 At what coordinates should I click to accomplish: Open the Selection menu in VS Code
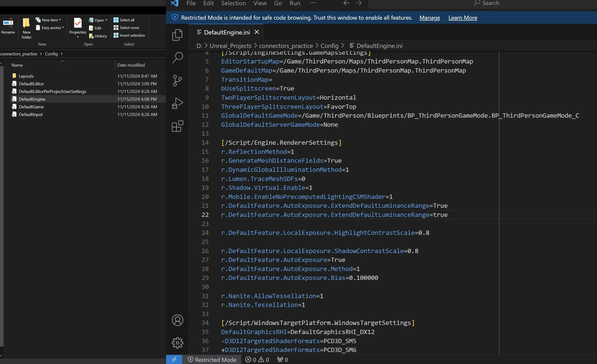click(233, 3)
